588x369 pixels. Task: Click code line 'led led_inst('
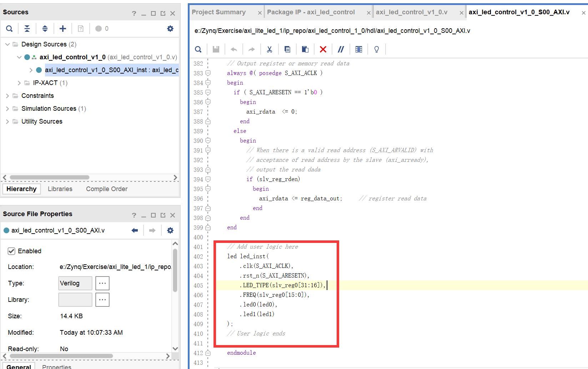248,256
